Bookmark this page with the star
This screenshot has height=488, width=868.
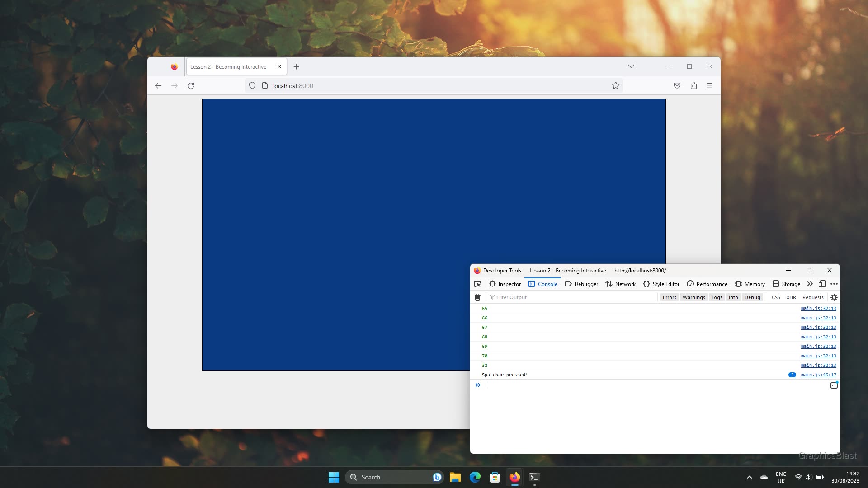pos(615,86)
